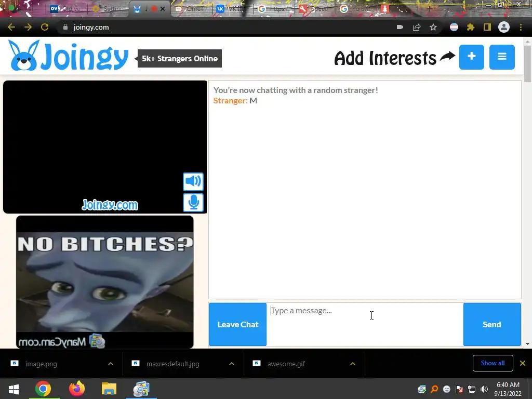Screen dimensions: 532x399
Task: Share this page via the share icon
Action: [417, 27]
